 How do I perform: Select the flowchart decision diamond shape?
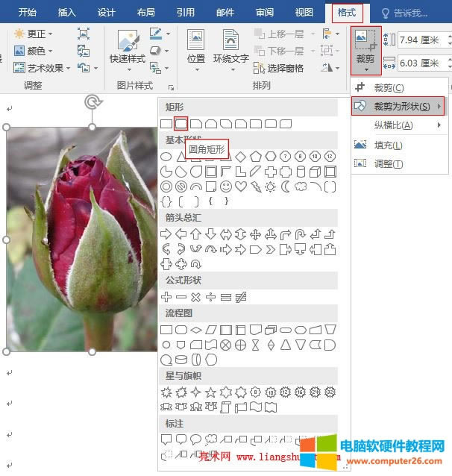point(196,330)
